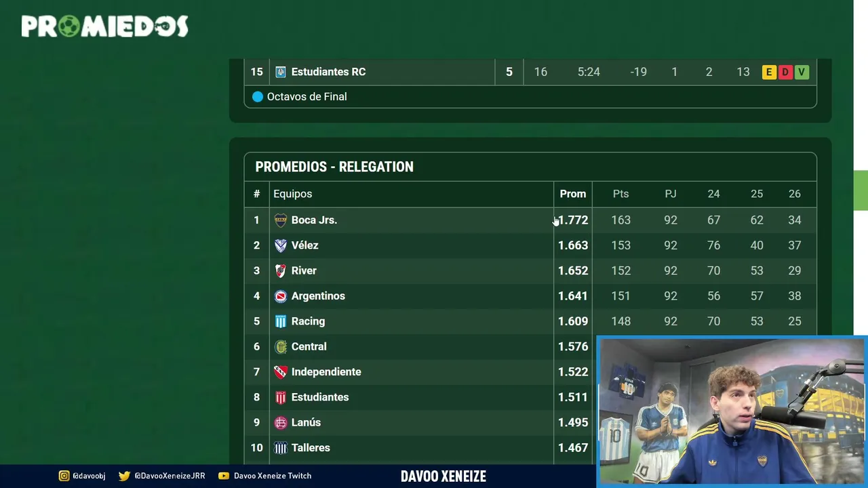Click the Davoo Xeneize Twitch label

tap(273, 476)
